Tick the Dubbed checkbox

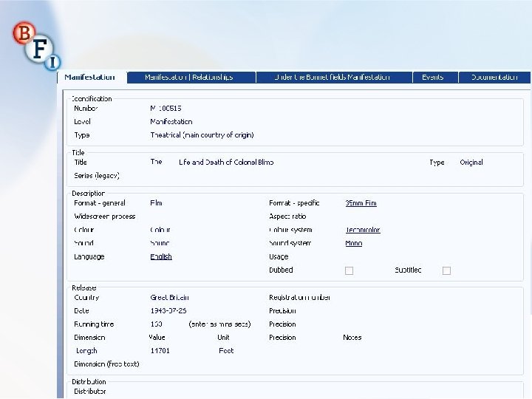tap(349, 270)
